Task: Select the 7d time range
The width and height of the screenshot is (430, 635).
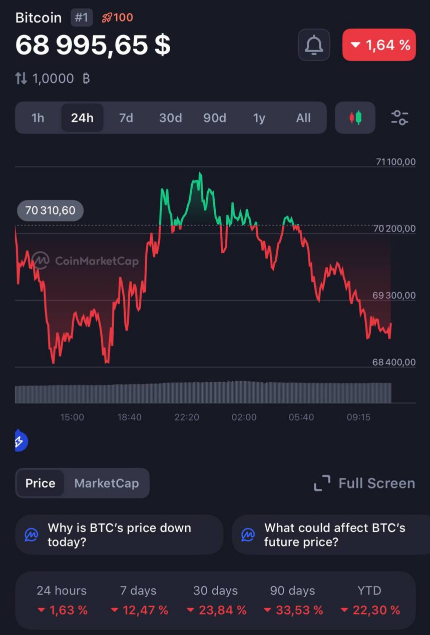Action: click(x=126, y=118)
